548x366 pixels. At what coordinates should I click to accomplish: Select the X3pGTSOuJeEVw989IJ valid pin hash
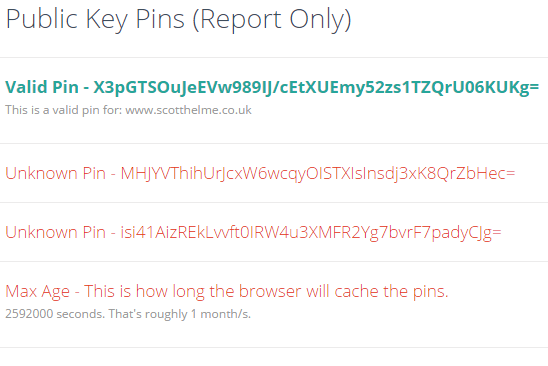[316, 88]
